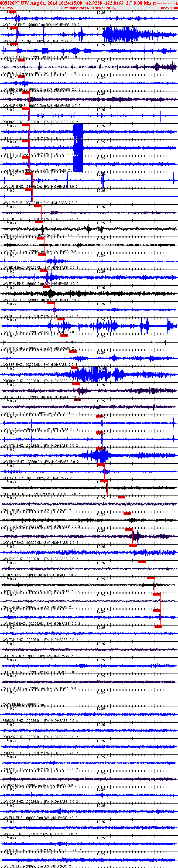This screenshot has height=868, width=178.
Task: Click the start time 10:23:55.00
Action: pos(9,8)
